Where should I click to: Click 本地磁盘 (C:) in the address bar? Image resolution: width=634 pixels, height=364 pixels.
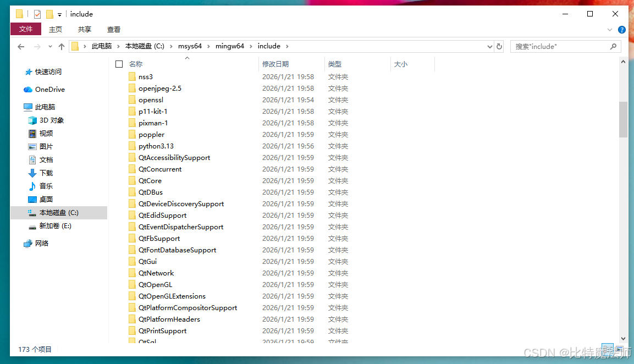145,46
